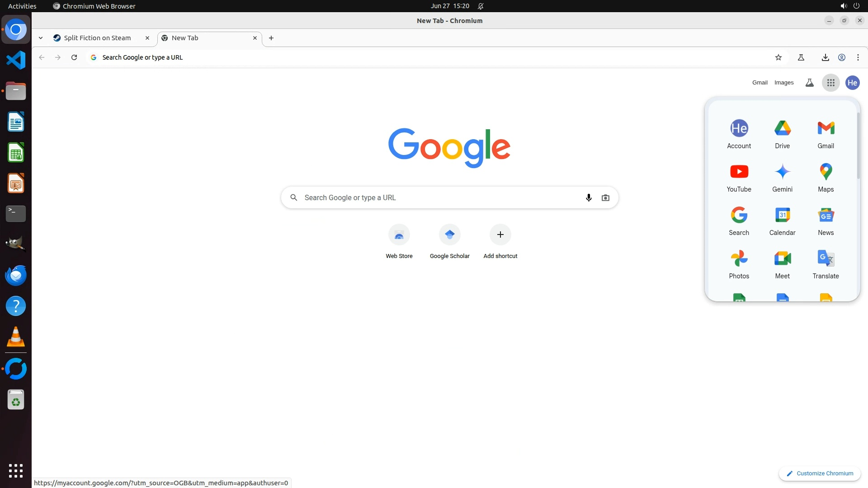Start a voice search with microphone
The width and height of the screenshot is (868, 488).
click(589, 197)
